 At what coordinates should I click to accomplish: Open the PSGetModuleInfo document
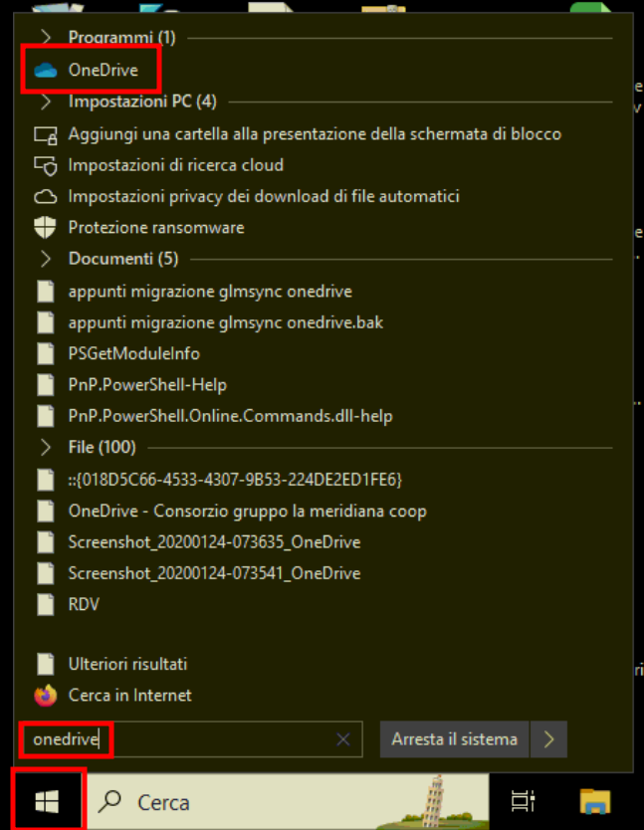tap(133, 353)
